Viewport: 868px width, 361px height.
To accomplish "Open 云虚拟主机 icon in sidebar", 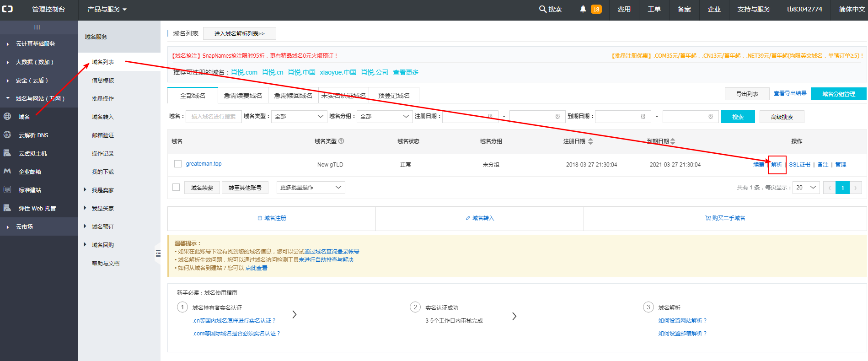I will [x=7, y=153].
